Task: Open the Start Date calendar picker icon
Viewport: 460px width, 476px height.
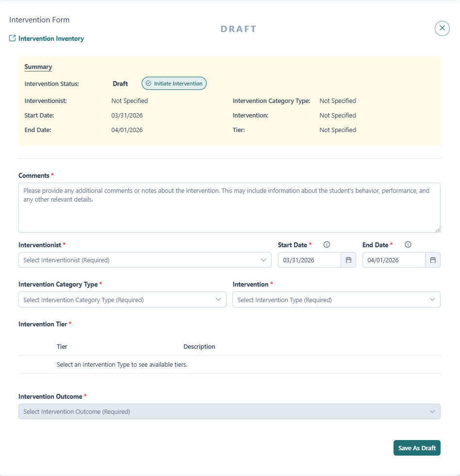Action: [x=348, y=260]
